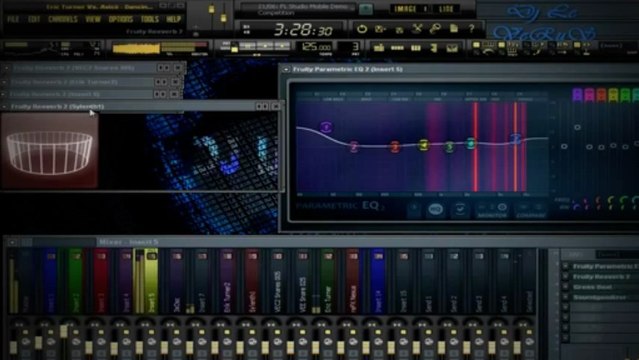Open the EDIT menu

[x=34, y=19]
